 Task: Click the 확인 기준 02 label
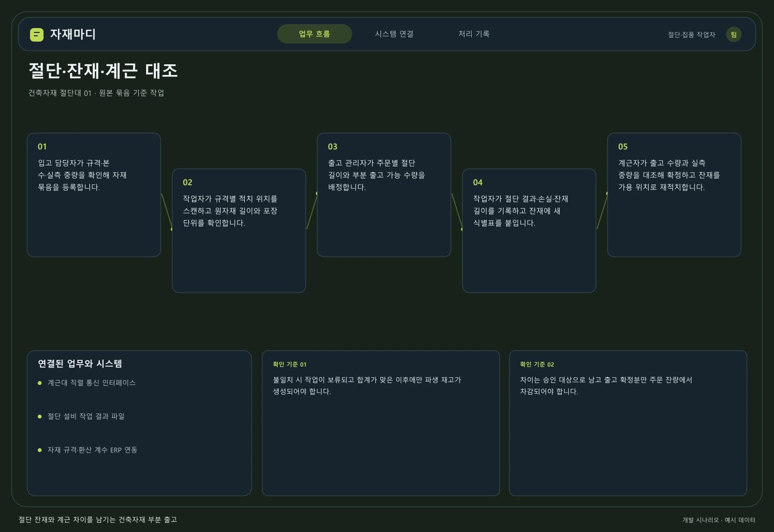coord(537,364)
